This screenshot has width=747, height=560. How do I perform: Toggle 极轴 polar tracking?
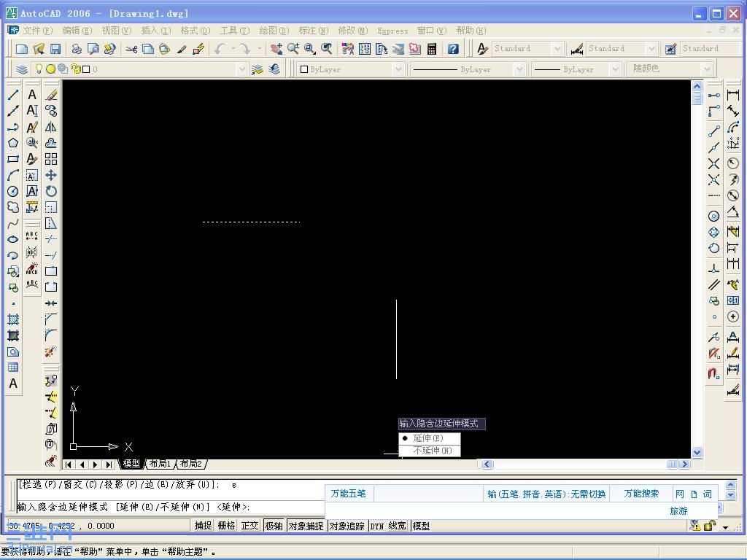click(274, 526)
